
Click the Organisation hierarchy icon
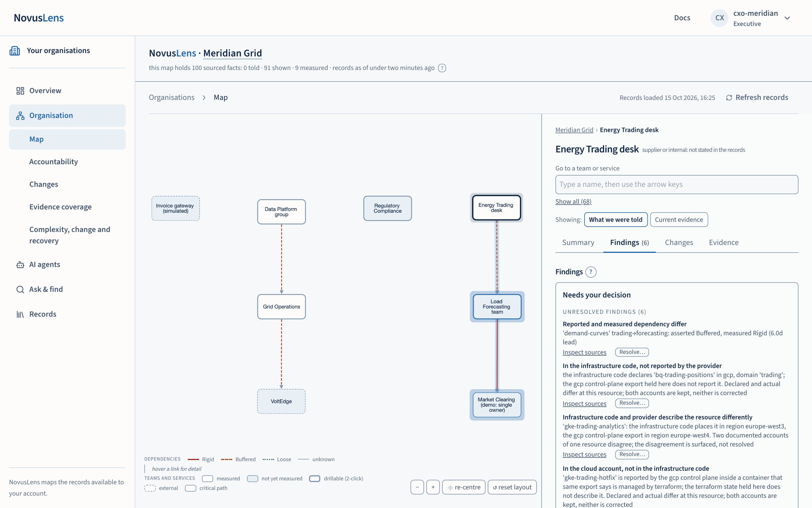20,116
